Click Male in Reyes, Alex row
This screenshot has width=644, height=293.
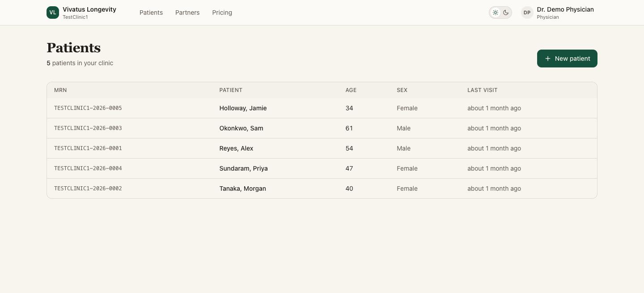[403, 148]
